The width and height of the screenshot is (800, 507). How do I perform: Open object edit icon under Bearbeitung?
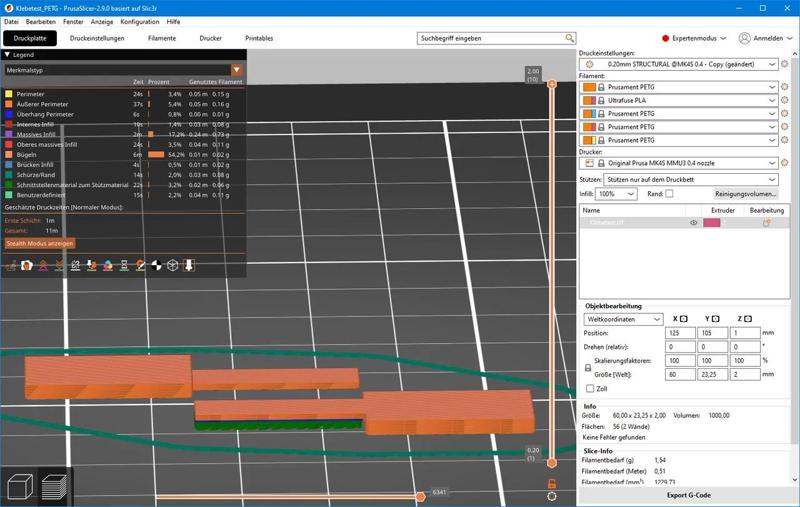766,223
